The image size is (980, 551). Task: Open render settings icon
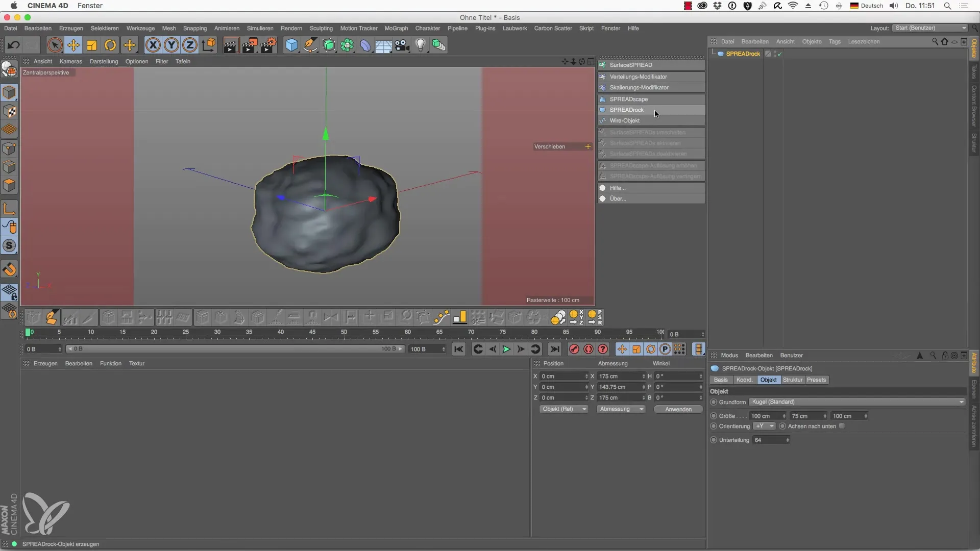[268, 45]
